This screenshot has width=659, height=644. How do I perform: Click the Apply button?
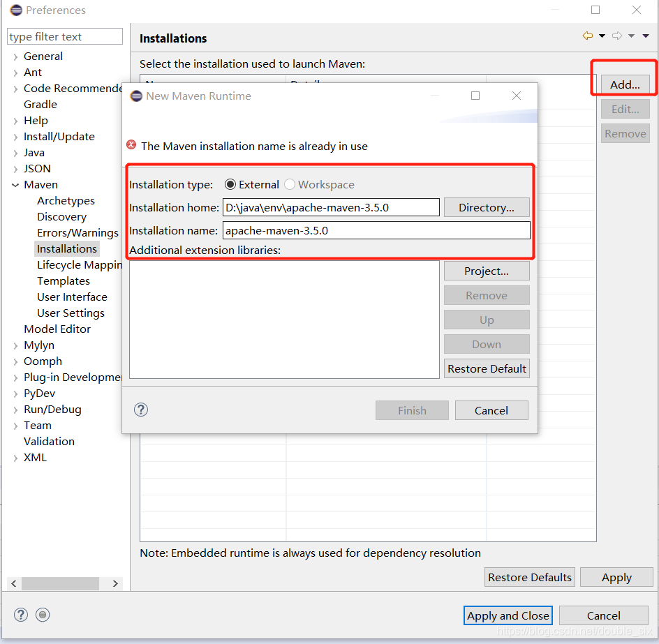click(x=616, y=577)
